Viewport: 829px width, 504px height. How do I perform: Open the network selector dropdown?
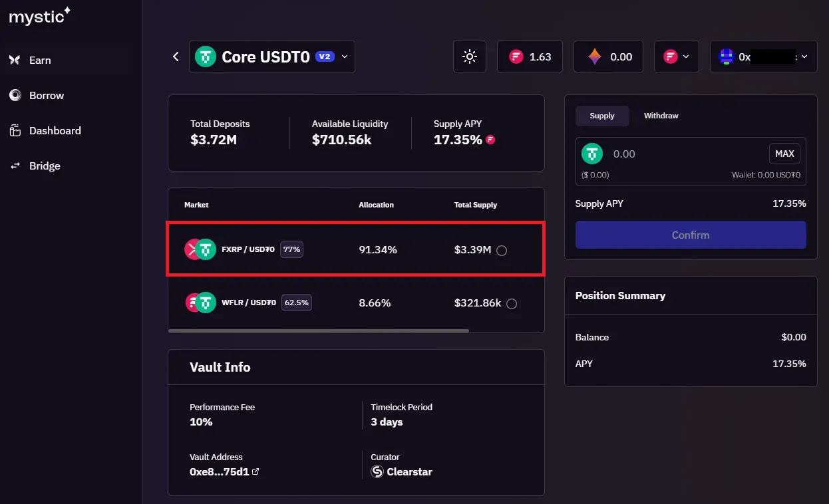pyautogui.click(x=676, y=57)
